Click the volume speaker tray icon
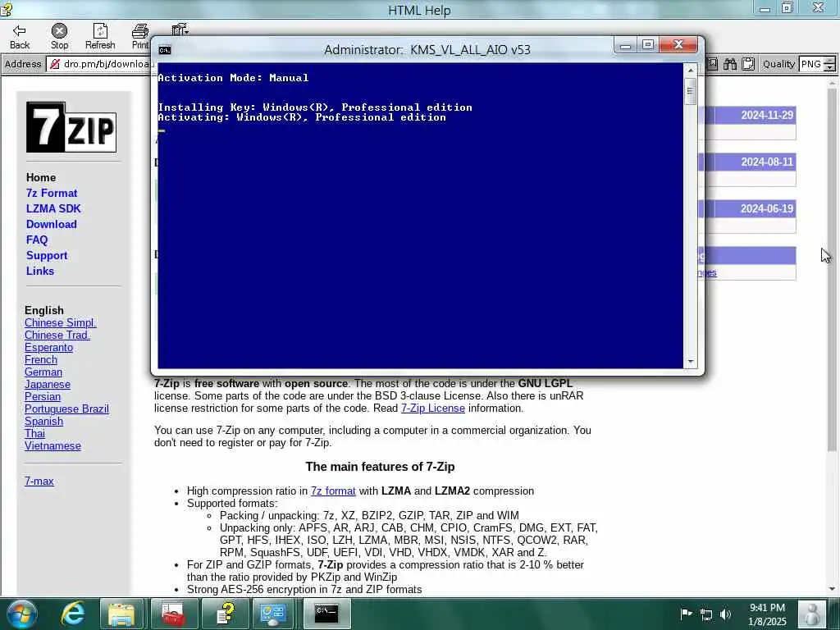The width and height of the screenshot is (840, 630). (725, 614)
